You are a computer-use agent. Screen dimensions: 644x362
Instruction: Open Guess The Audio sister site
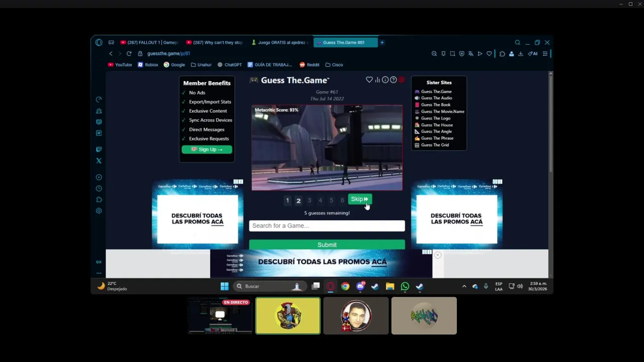[433, 98]
